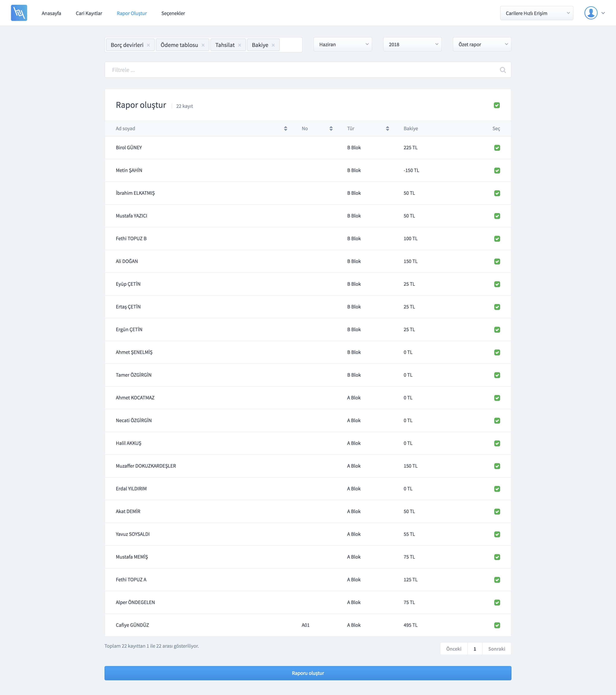This screenshot has width=616, height=695.
Task: Open Seçenekler menu
Action: (173, 13)
